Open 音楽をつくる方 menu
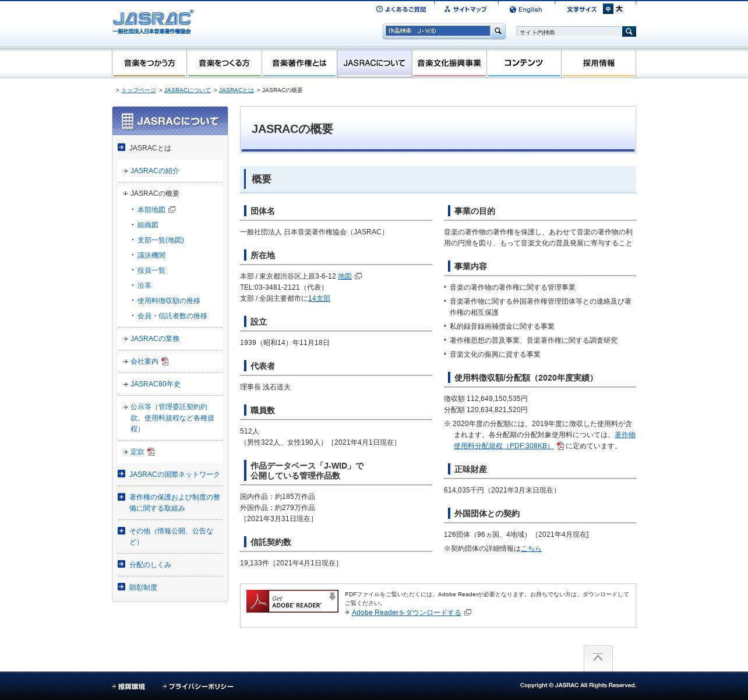748x700 pixels. (x=224, y=63)
